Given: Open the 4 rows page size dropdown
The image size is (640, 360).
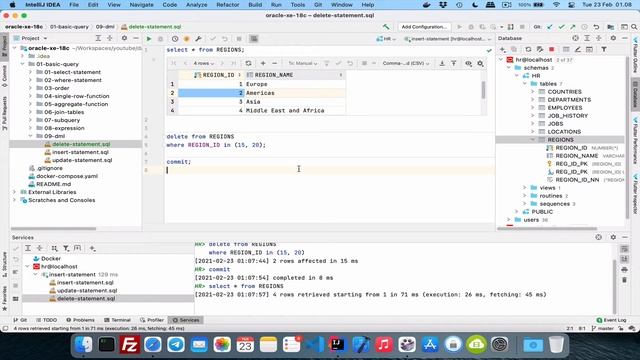Looking at the screenshot, I should tap(204, 63).
